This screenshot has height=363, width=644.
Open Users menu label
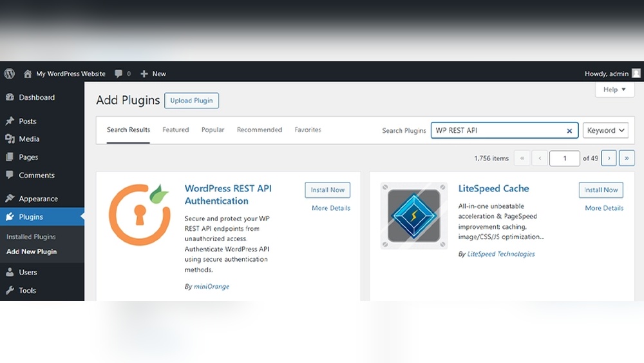coord(28,272)
